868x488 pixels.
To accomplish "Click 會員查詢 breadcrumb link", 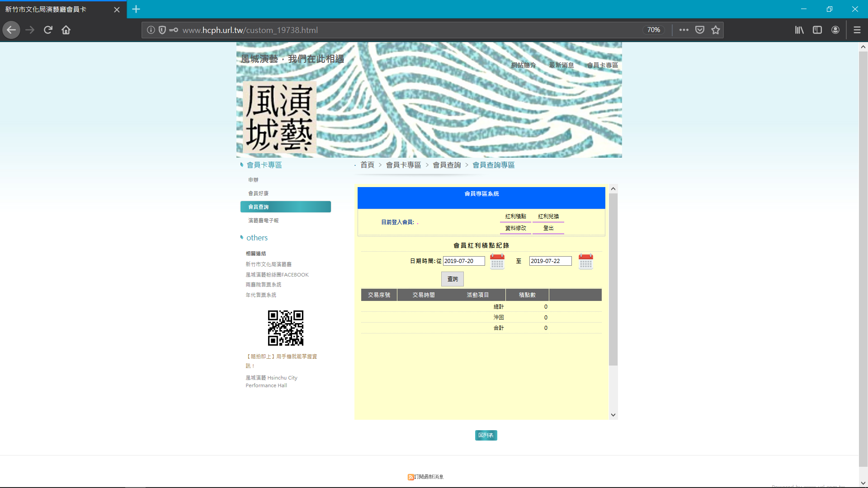I will click(x=447, y=165).
